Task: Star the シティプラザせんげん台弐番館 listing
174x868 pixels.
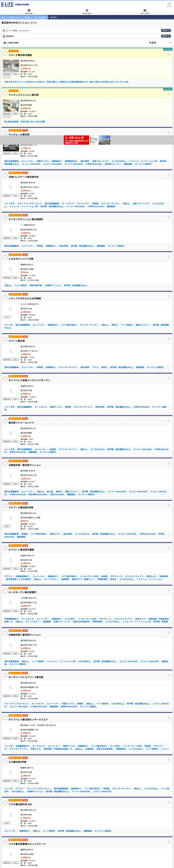Action: pos(169,297)
